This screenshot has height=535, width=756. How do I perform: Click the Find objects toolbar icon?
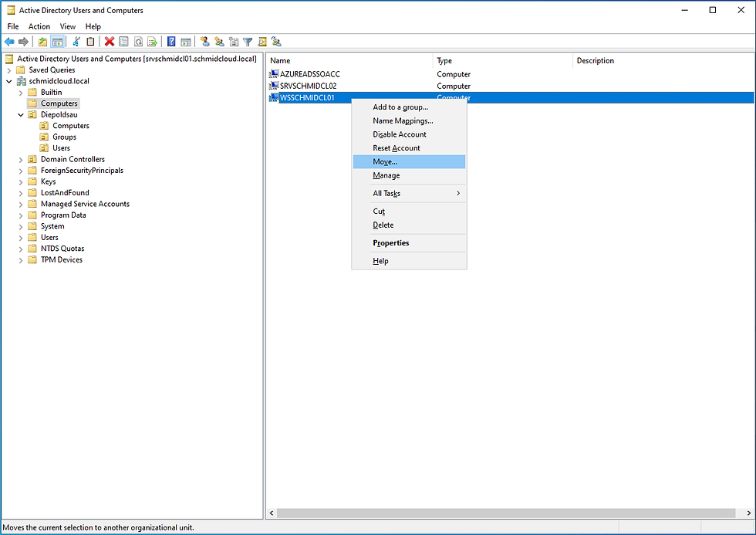pos(262,42)
